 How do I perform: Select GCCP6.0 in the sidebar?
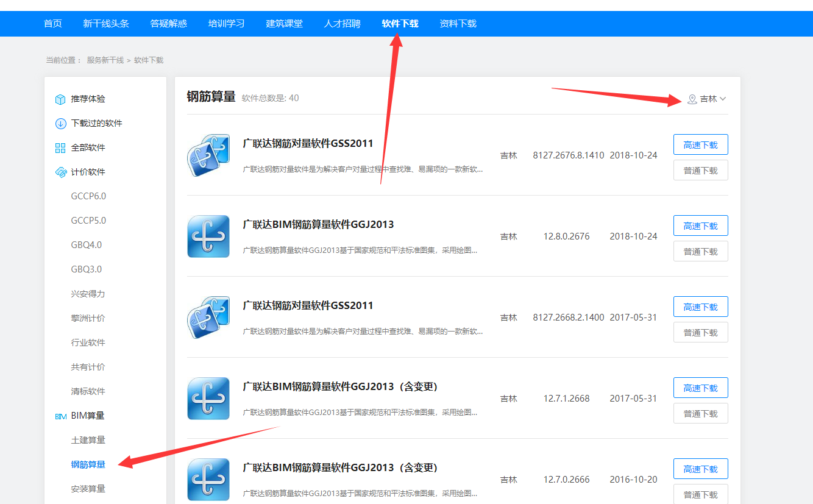88,196
